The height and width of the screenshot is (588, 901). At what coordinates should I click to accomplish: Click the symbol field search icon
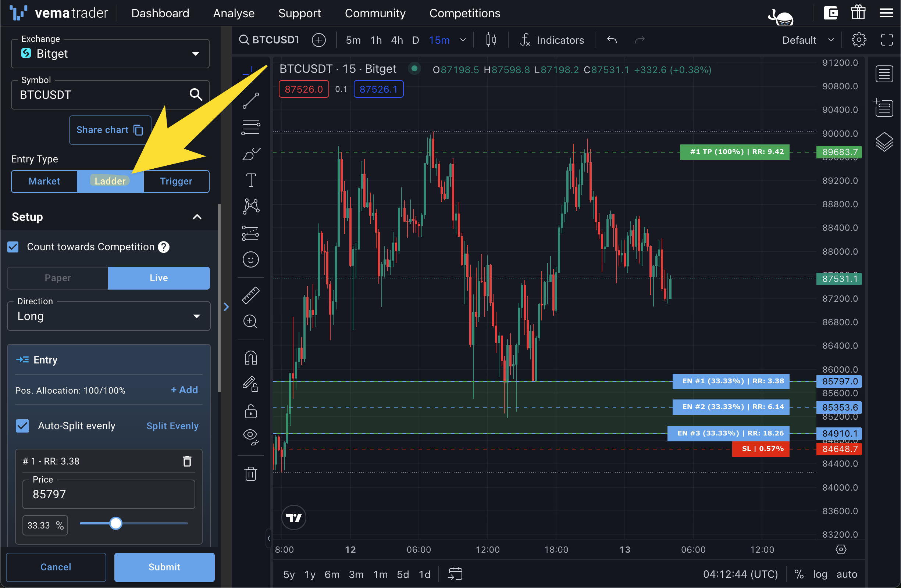tap(196, 94)
